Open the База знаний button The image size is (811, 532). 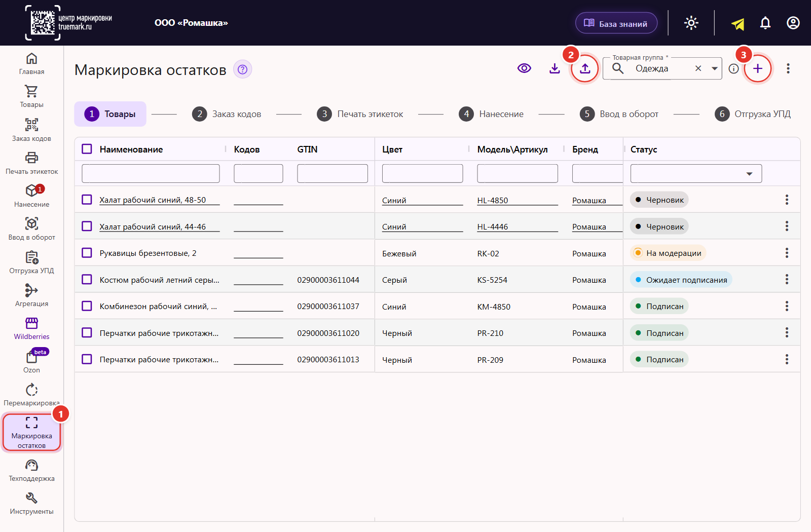(616, 23)
